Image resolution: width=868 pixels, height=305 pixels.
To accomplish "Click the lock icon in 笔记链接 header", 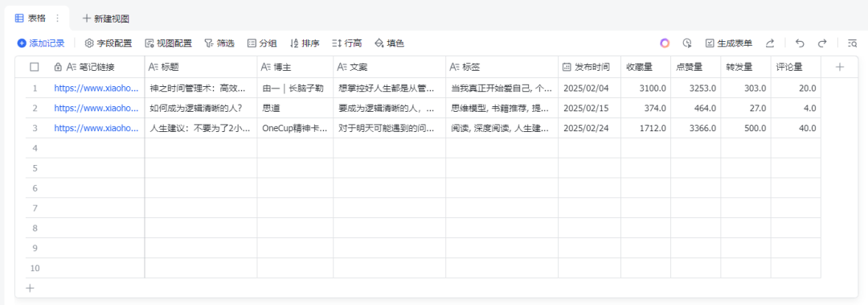I will [x=58, y=67].
